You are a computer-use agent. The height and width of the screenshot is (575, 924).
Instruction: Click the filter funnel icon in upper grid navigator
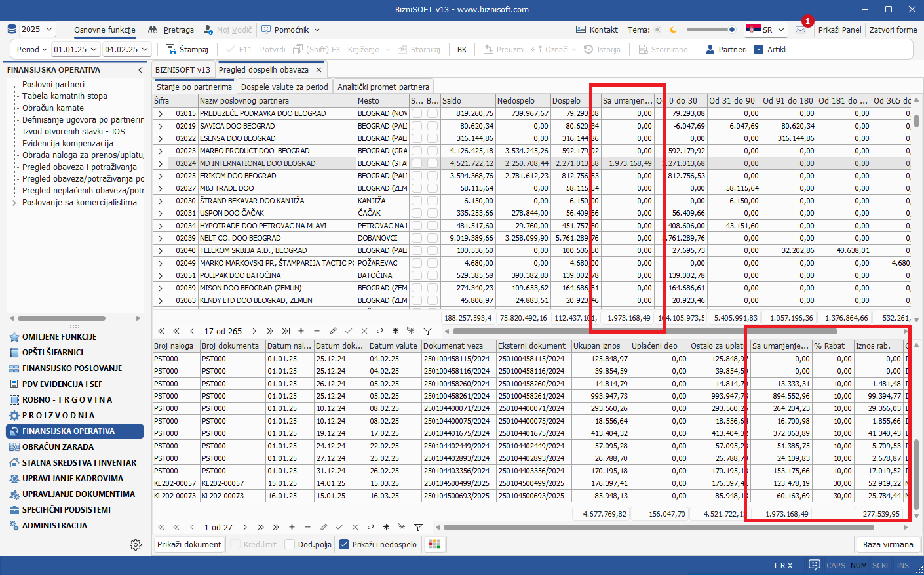tap(427, 331)
